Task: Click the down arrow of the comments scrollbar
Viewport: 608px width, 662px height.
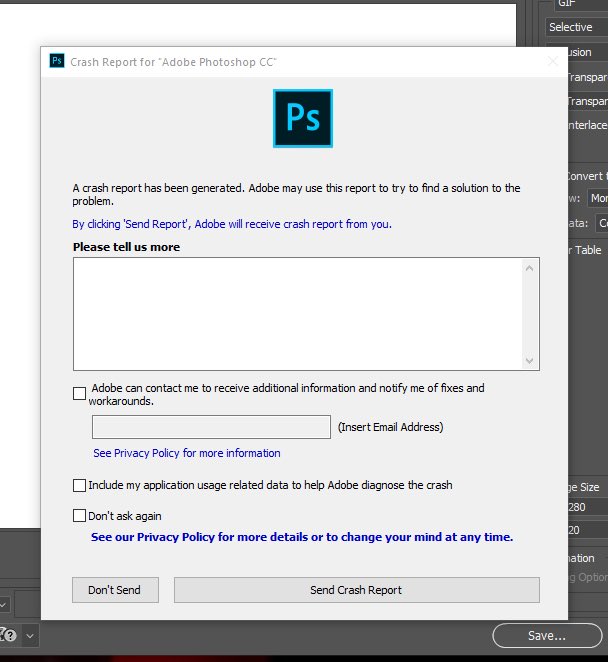Action: (x=529, y=361)
